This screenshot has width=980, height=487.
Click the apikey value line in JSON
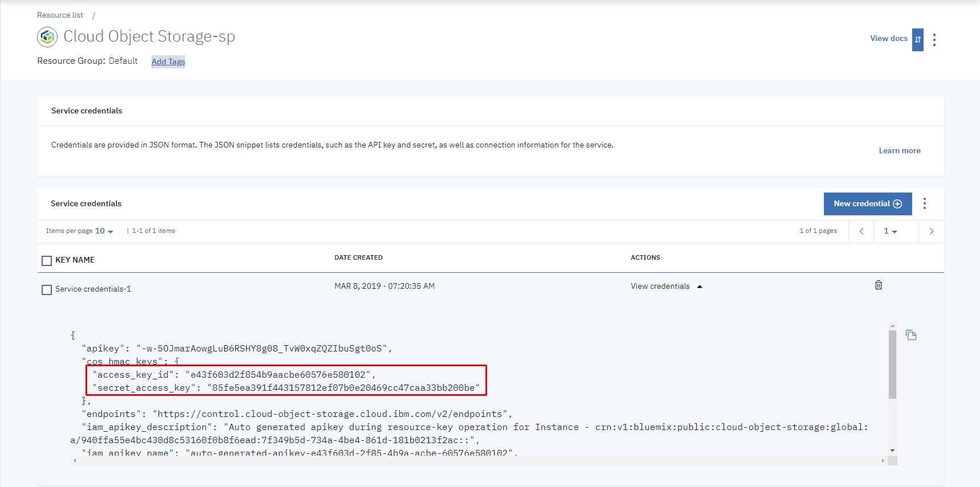click(x=237, y=349)
